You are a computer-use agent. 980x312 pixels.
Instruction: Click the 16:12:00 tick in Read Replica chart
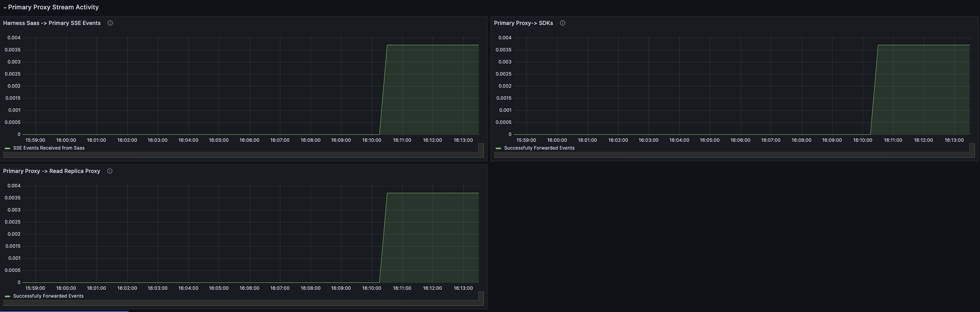click(433, 288)
